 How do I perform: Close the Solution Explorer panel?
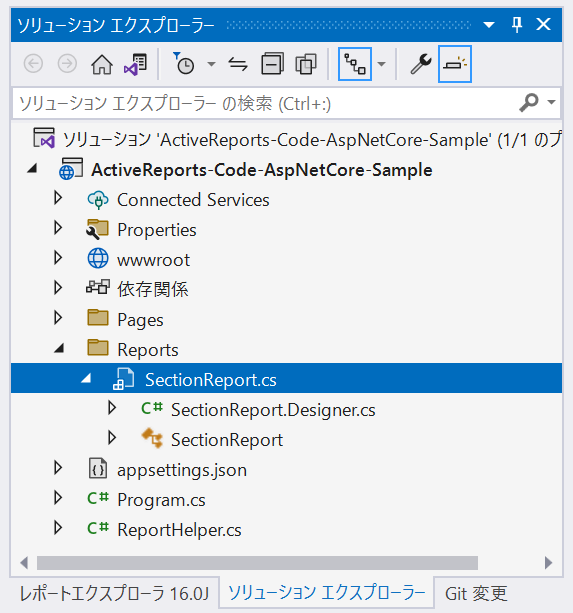543,25
